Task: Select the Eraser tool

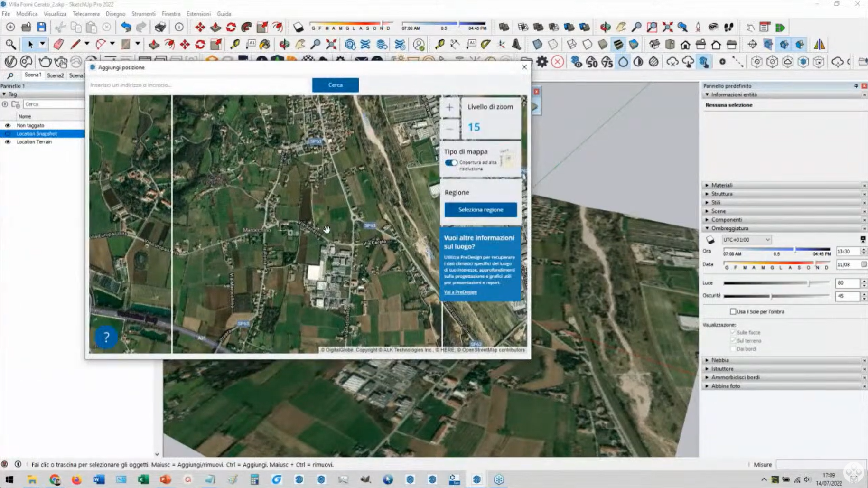Action: [x=58, y=45]
